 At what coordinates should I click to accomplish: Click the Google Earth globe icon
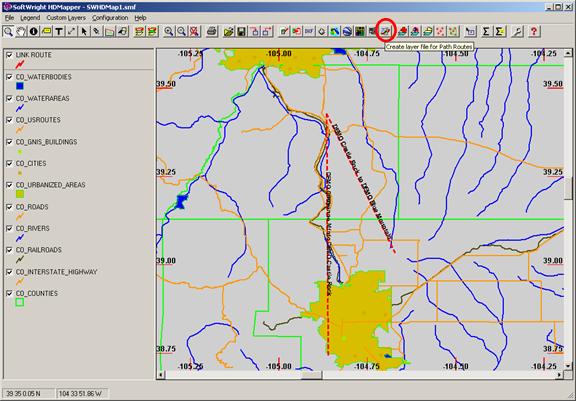click(x=347, y=32)
